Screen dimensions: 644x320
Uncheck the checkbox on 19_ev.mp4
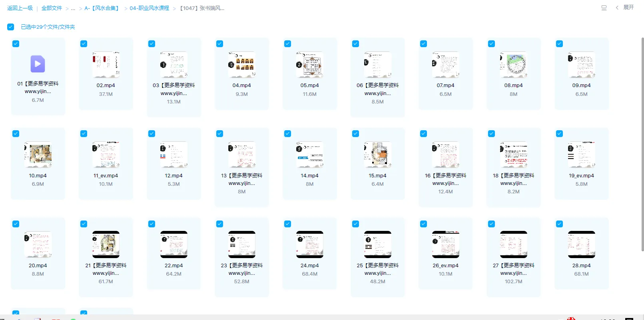560,133
